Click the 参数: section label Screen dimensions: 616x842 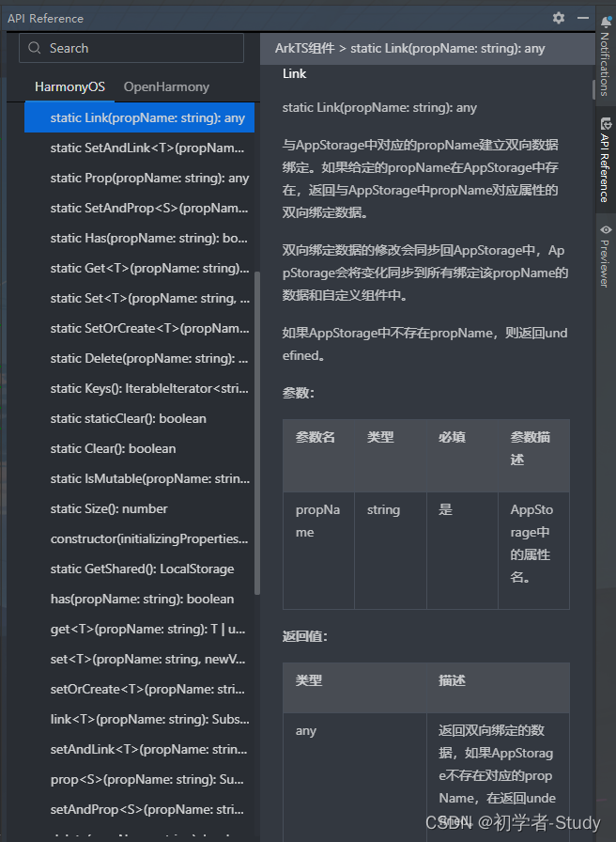pyautogui.click(x=299, y=393)
